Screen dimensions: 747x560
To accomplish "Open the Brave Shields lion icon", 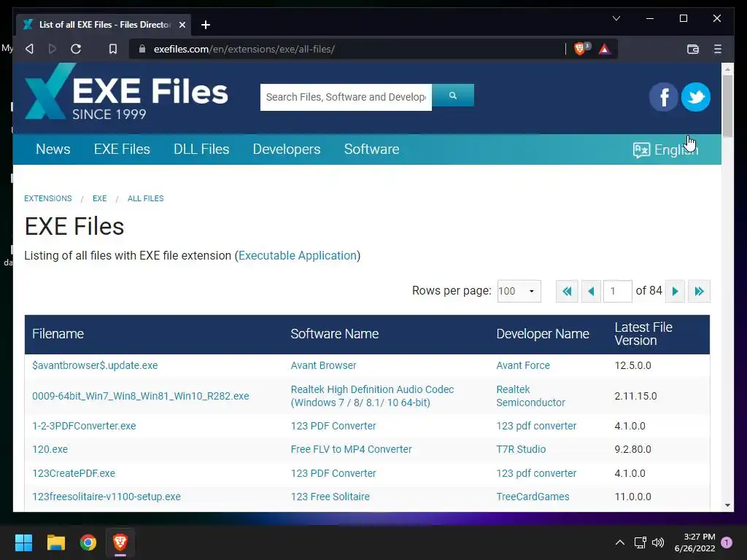I will coord(580,49).
